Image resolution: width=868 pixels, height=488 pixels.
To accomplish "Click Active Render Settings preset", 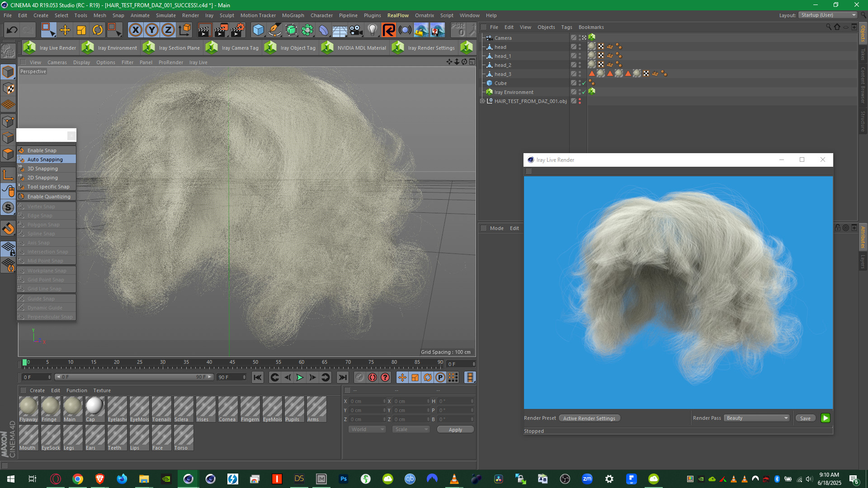I will (x=589, y=418).
